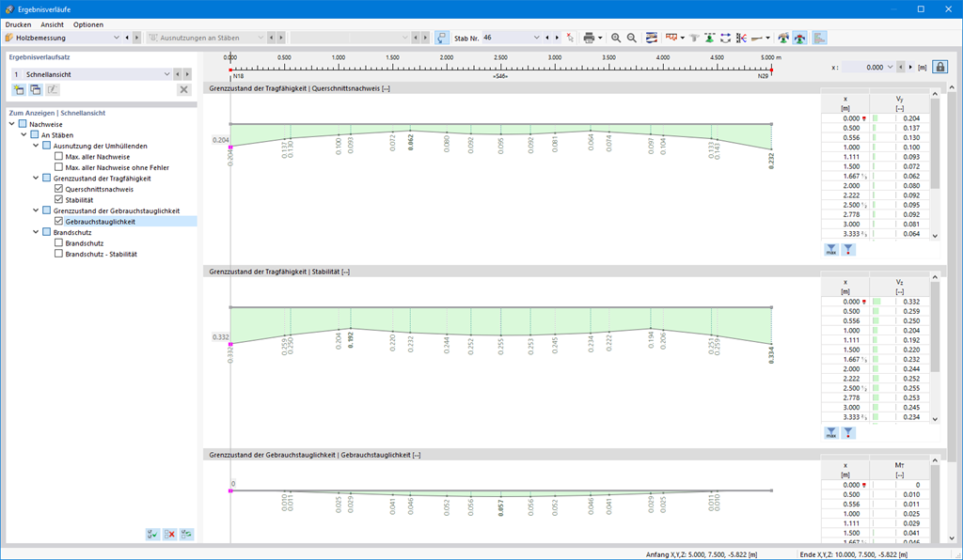
Task: Delete the result diagram set with X
Action: coord(183,90)
